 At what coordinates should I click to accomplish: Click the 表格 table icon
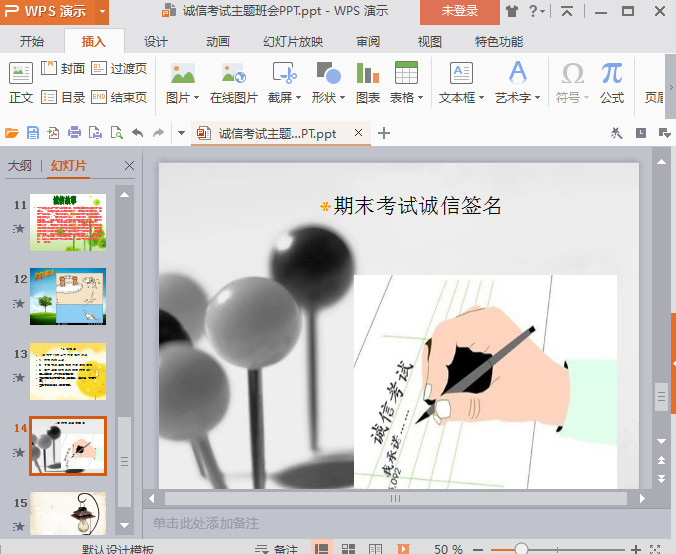click(406, 72)
